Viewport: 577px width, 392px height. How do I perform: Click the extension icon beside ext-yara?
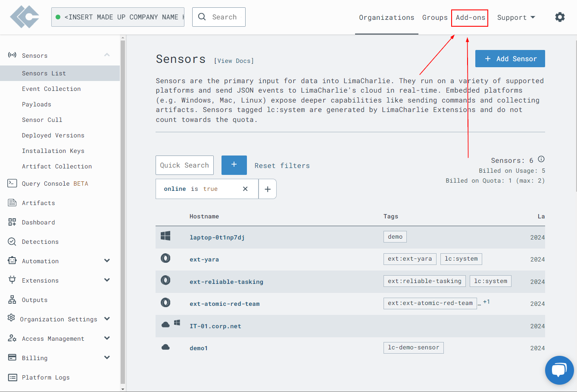click(x=165, y=258)
